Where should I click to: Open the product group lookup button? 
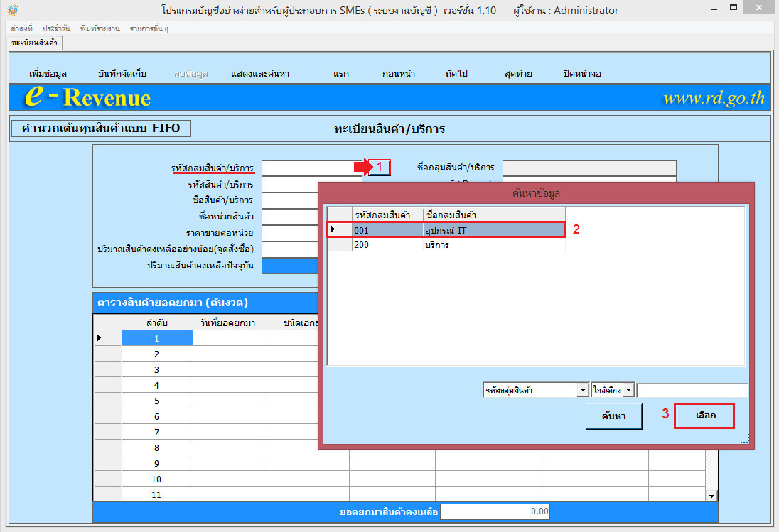coord(380,167)
